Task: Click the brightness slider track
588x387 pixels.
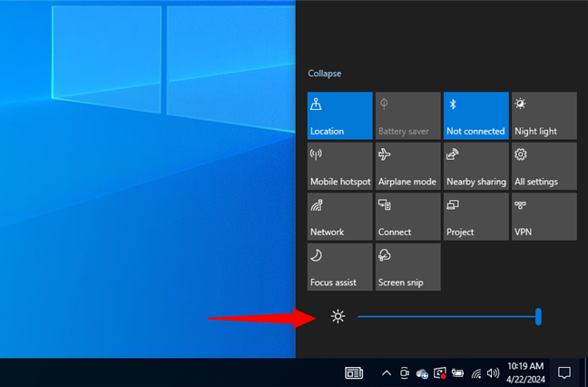Action: pos(445,316)
